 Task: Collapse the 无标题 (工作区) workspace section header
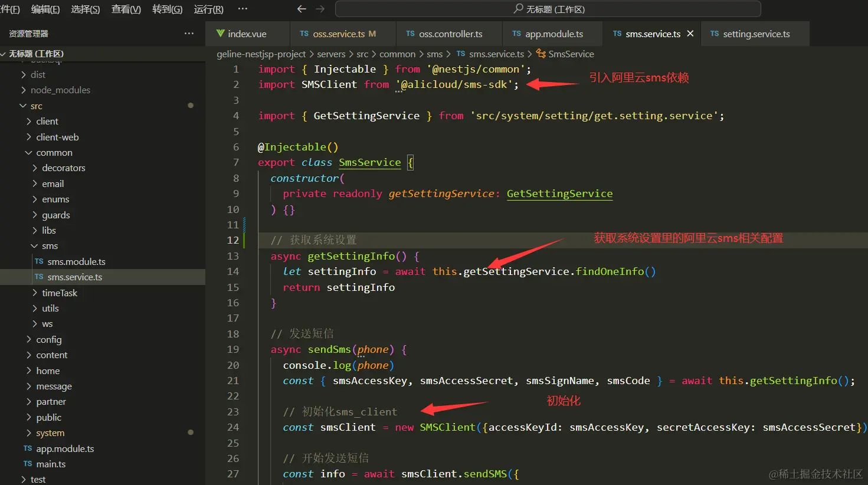tap(103, 54)
